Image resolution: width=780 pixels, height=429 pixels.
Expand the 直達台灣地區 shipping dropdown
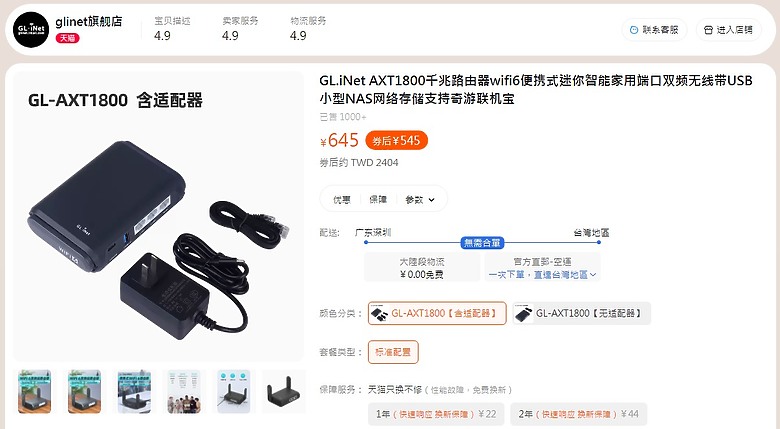[543, 275]
